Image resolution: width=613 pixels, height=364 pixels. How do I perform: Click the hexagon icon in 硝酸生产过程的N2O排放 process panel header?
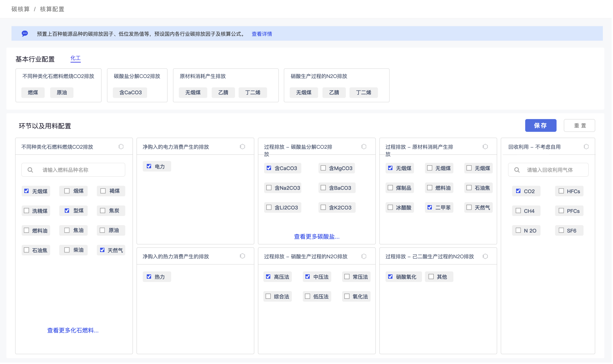(365, 257)
